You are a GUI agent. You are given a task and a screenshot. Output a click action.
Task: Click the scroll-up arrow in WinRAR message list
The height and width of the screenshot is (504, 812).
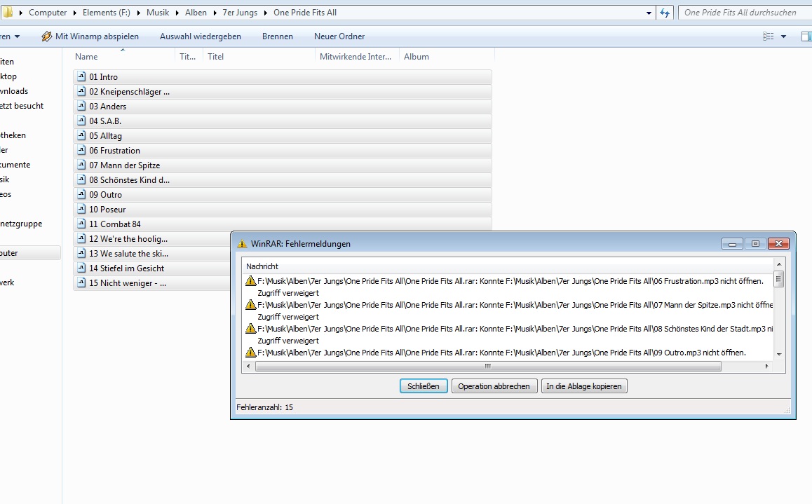[x=779, y=264]
